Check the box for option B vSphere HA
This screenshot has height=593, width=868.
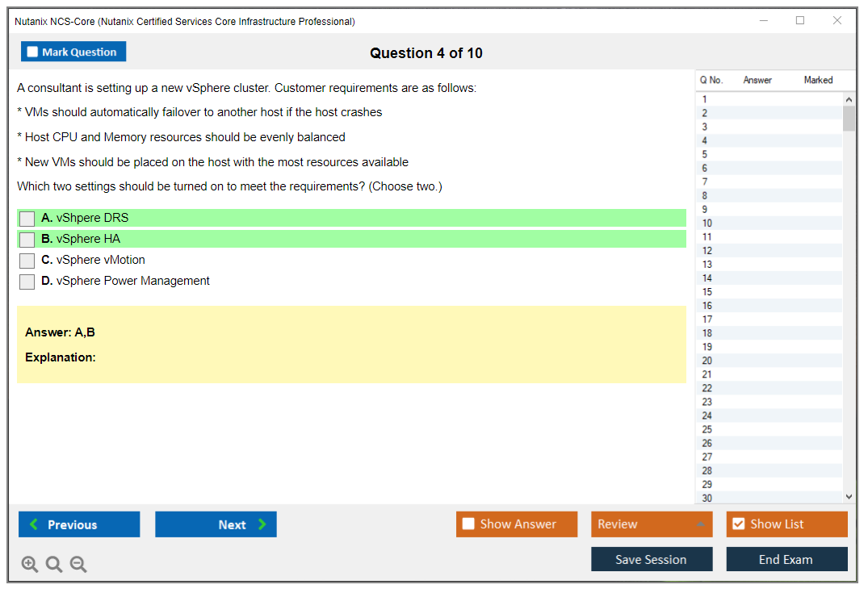27,240
